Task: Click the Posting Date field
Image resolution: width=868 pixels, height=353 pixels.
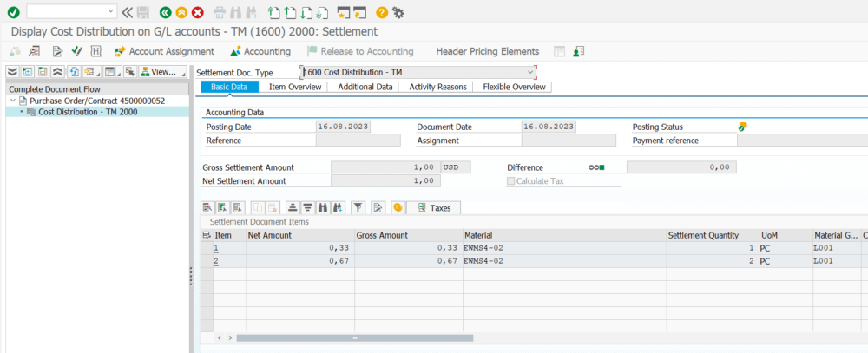Action: (x=343, y=127)
